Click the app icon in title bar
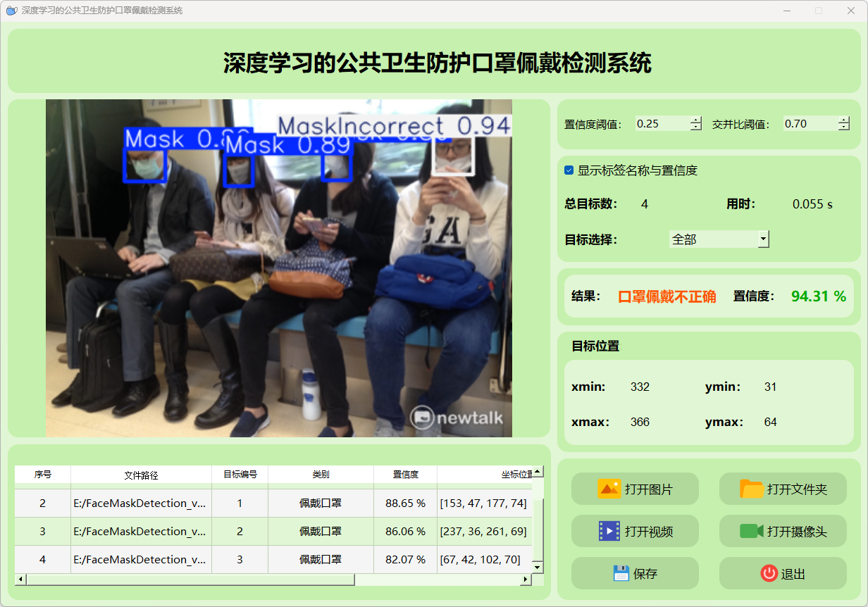The image size is (868, 607). click(x=11, y=11)
